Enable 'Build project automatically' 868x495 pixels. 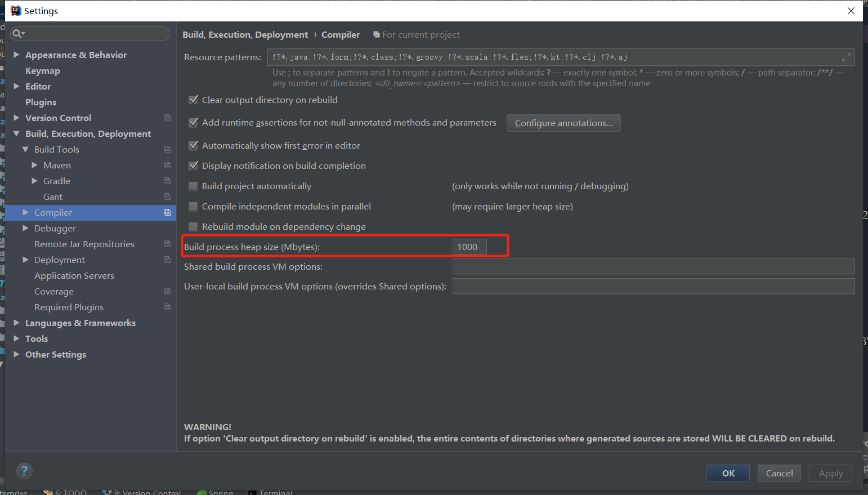193,186
